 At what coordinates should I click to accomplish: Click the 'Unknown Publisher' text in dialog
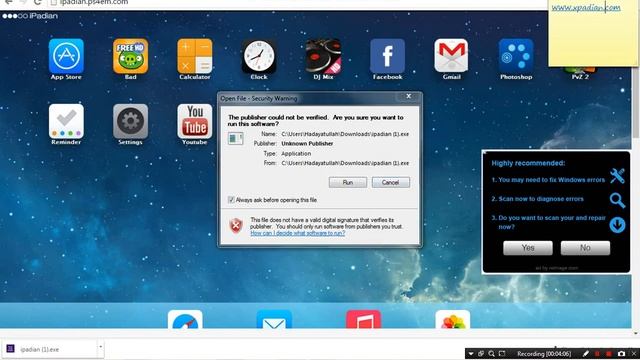tap(307, 144)
